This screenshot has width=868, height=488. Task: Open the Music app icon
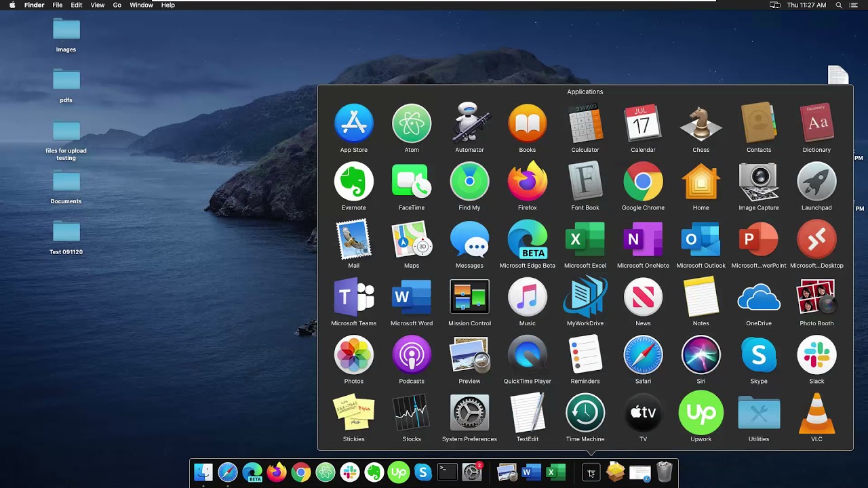(x=528, y=297)
